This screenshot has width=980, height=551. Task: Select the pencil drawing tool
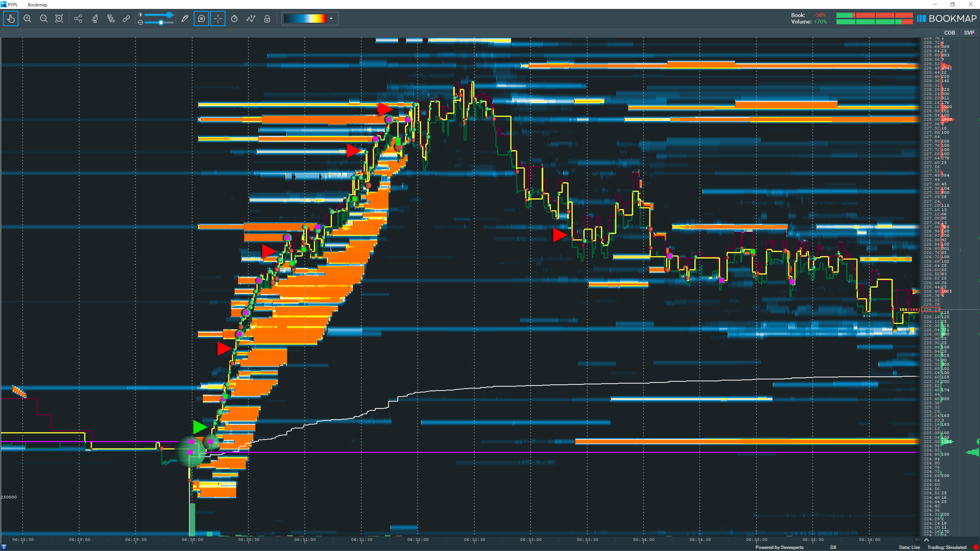click(185, 19)
